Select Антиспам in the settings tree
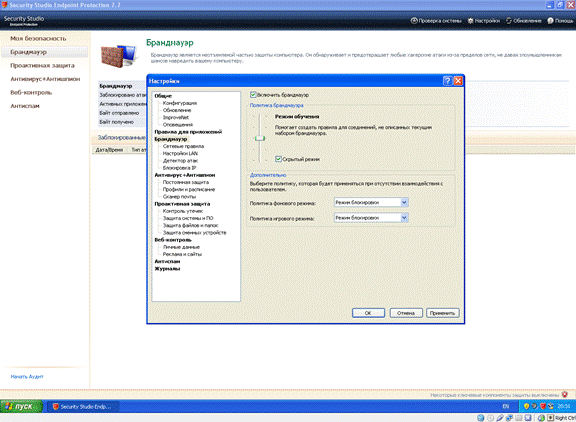The width and height of the screenshot is (576, 422). (x=167, y=261)
